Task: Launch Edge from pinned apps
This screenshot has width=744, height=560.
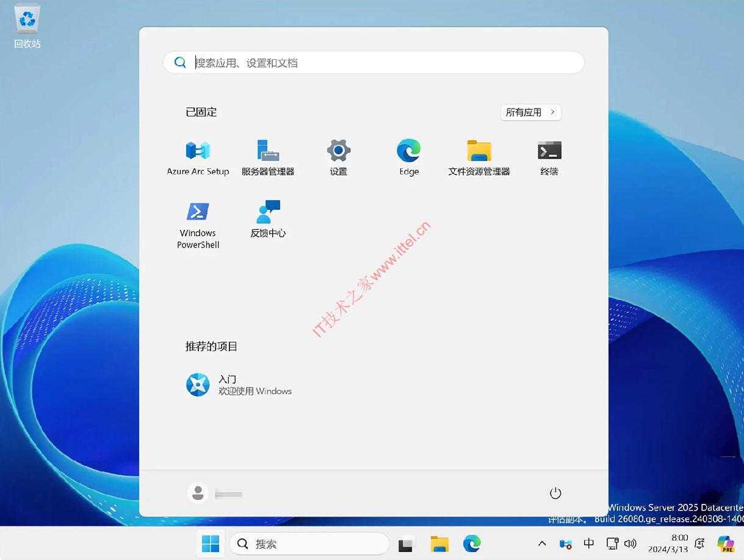Action: pyautogui.click(x=409, y=158)
